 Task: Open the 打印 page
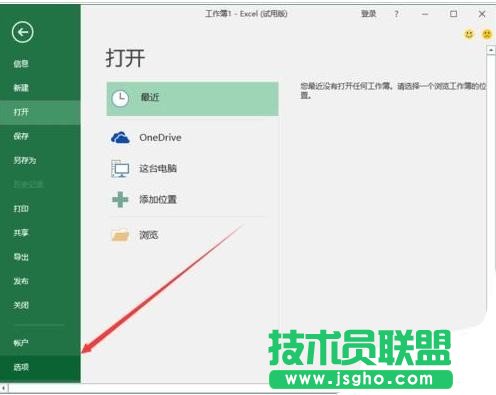(21, 209)
